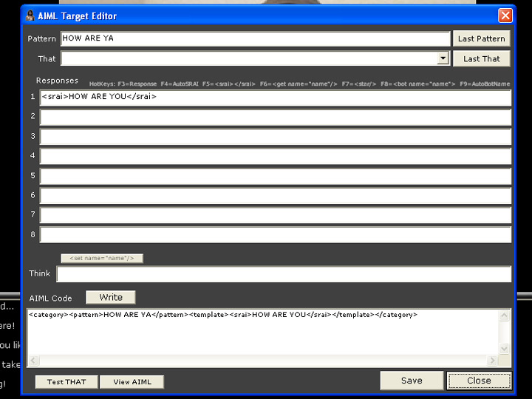This screenshot has height=399, width=532.
Task: Click Response field 5
Action: coord(276,176)
